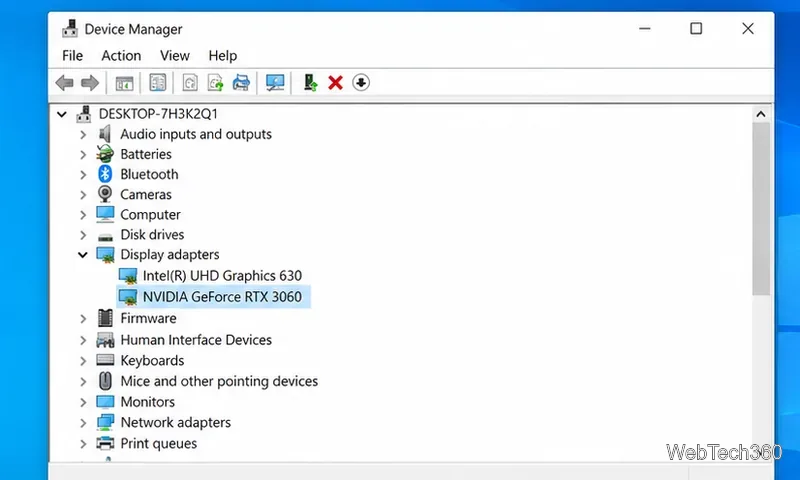Open the View menu
800x480 pixels.
pos(174,56)
